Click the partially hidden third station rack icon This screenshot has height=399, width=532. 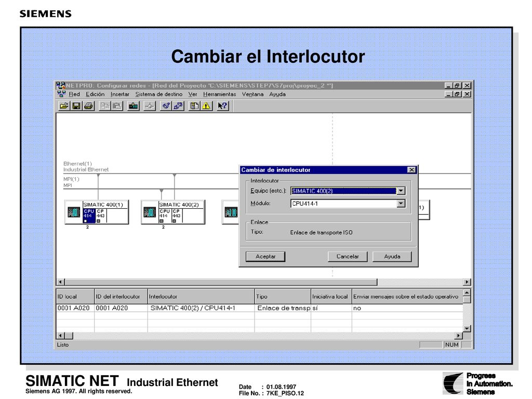click(x=231, y=212)
